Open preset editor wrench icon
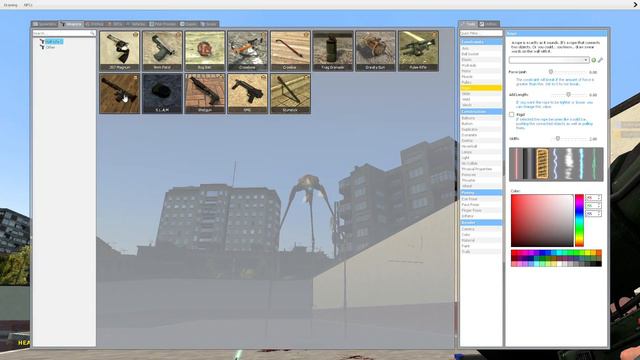Image resolution: width=640 pixels, height=360 pixels. pos(600,60)
